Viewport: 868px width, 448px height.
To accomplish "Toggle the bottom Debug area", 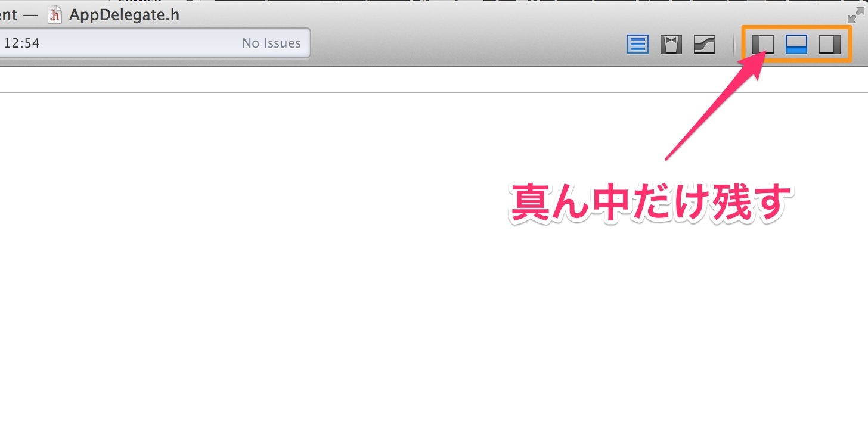I will [796, 44].
